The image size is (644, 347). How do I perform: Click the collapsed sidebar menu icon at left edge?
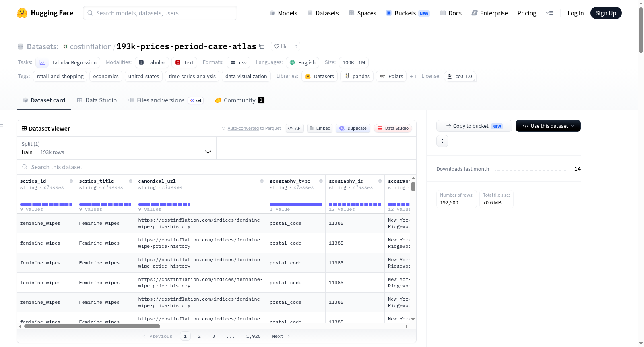(x=2, y=125)
